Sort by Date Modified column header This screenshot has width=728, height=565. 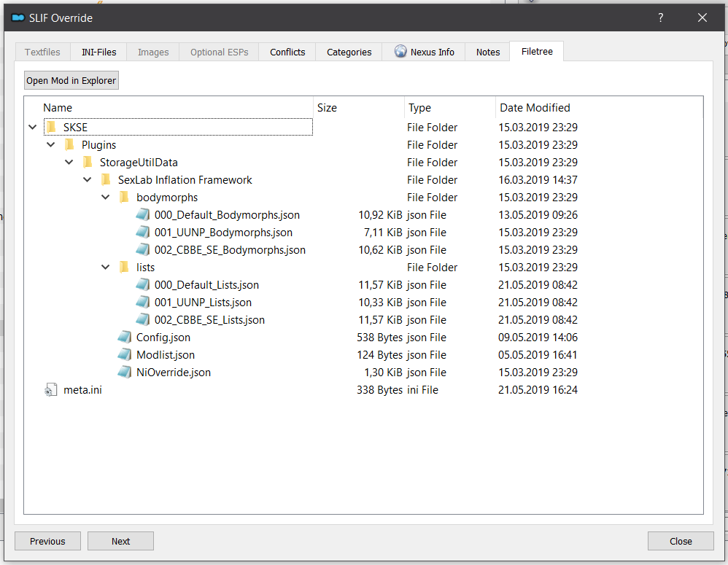[x=535, y=108]
